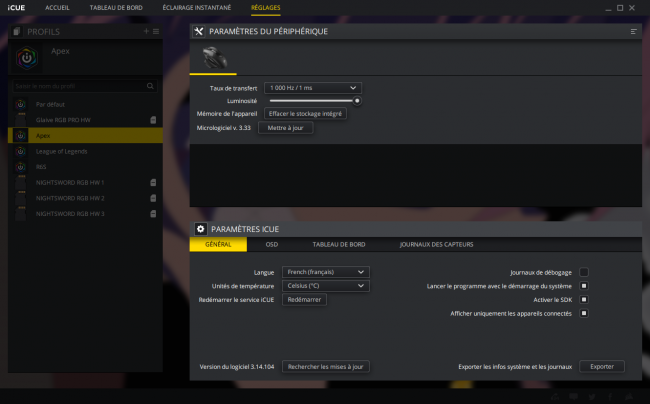This screenshot has width=650, height=404.
Task: Click NIGHTSWORD RGB HW 1 storage icon
Action: point(153,183)
